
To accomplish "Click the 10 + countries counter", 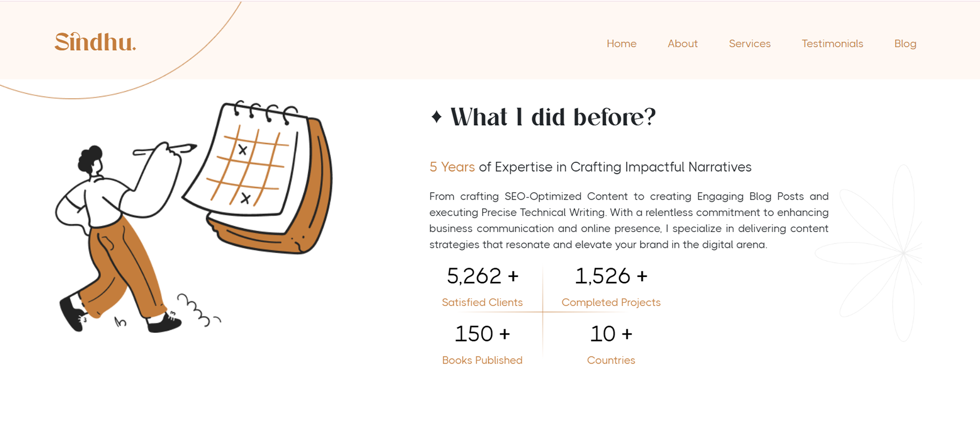I will (611, 334).
